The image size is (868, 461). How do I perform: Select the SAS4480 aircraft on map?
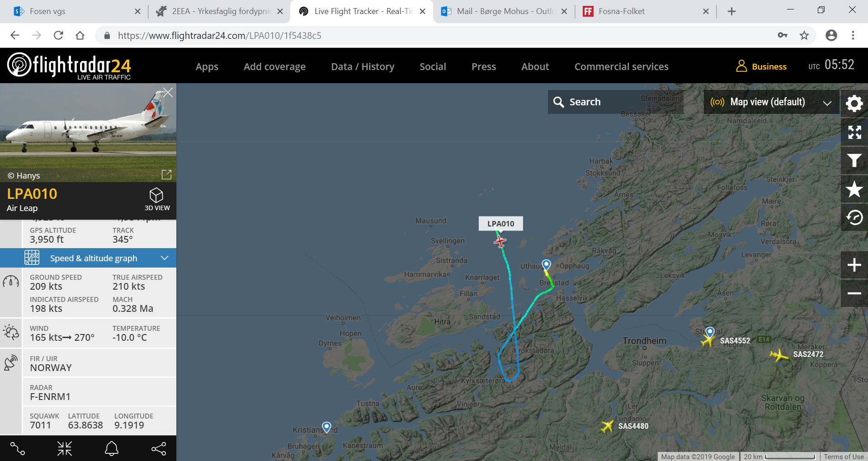pyautogui.click(x=607, y=426)
